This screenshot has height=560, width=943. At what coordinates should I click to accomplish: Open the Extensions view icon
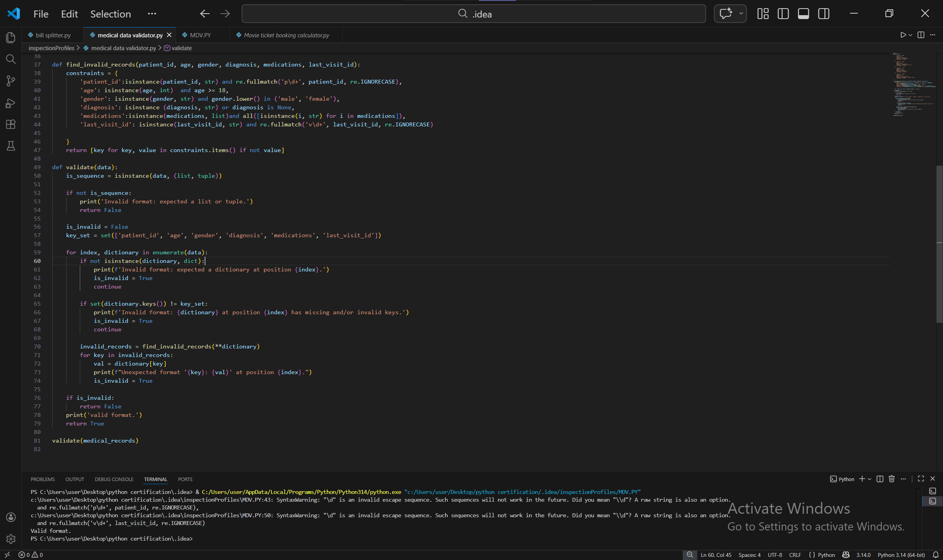tap(11, 124)
